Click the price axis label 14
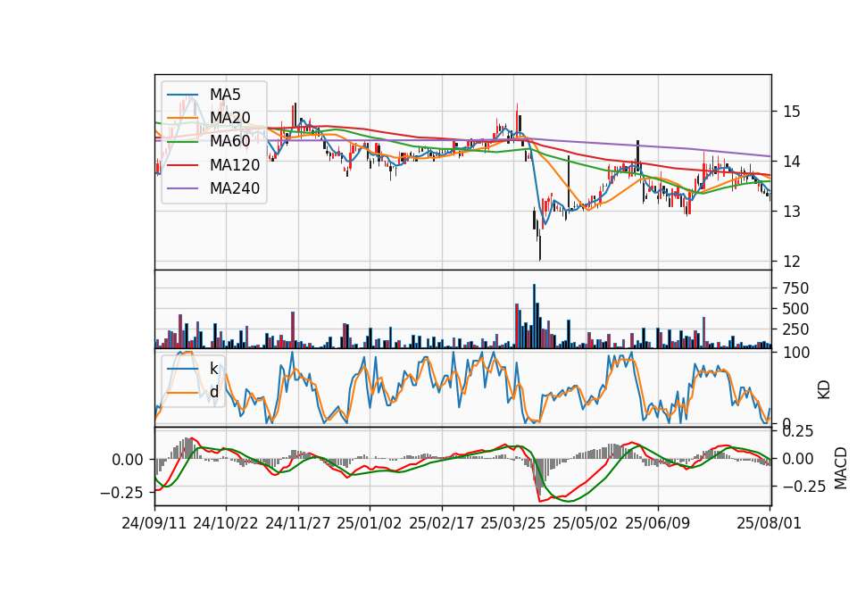Image resolution: width=857 pixels, height=616 pixels. (x=792, y=162)
